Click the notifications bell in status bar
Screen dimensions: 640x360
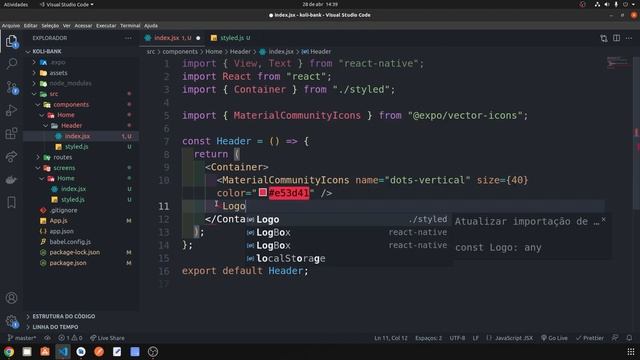(x=629, y=338)
